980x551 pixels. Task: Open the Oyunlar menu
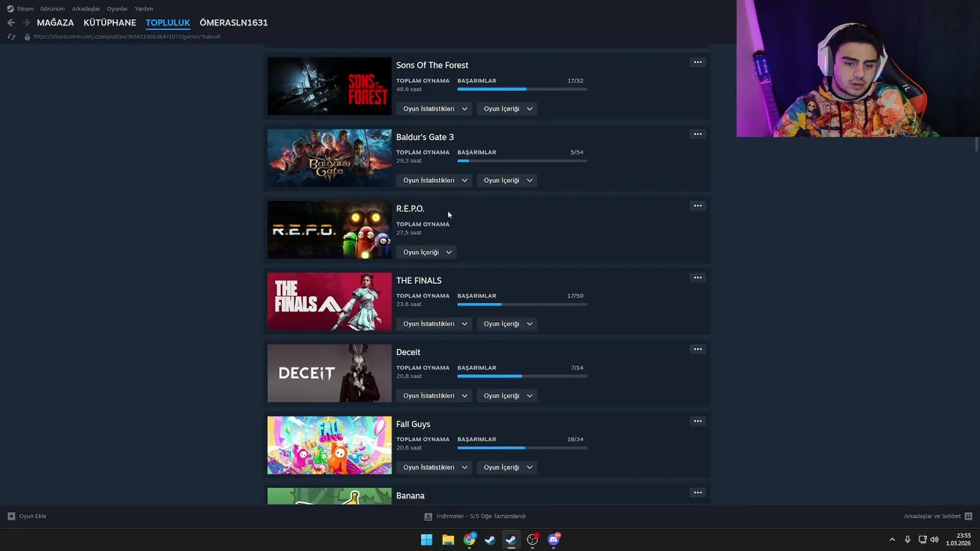(x=117, y=8)
